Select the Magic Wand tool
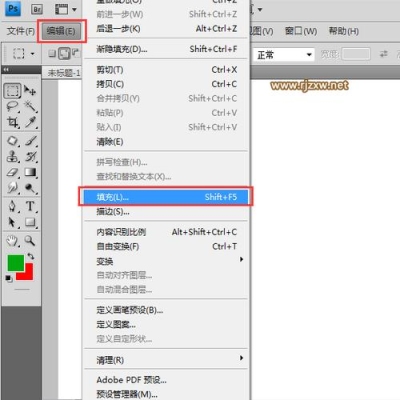 (31, 107)
